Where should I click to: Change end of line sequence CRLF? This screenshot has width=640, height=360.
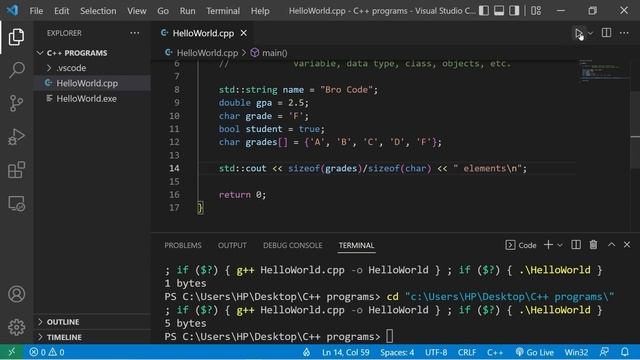point(467,352)
